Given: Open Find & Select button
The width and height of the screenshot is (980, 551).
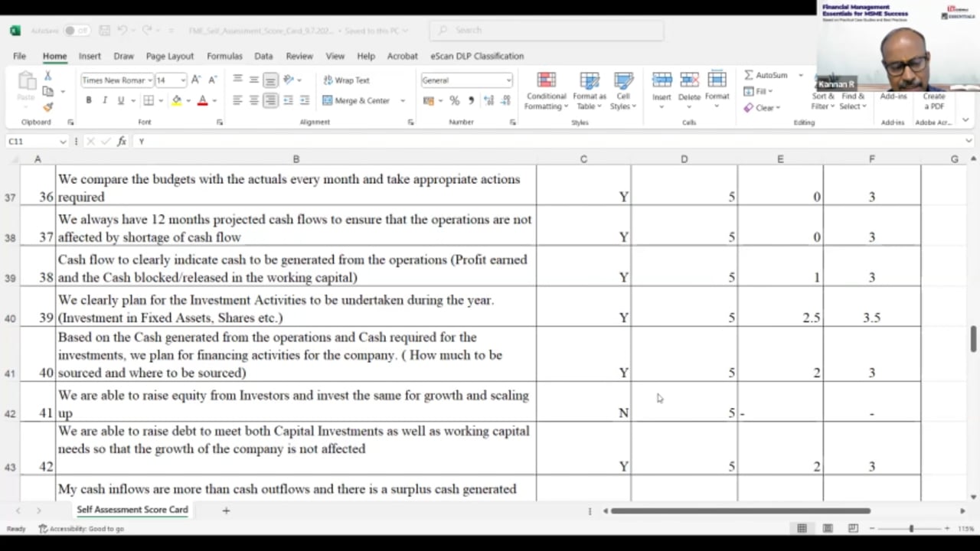Looking at the screenshot, I should pyautogui.click(x=853, y=101).
